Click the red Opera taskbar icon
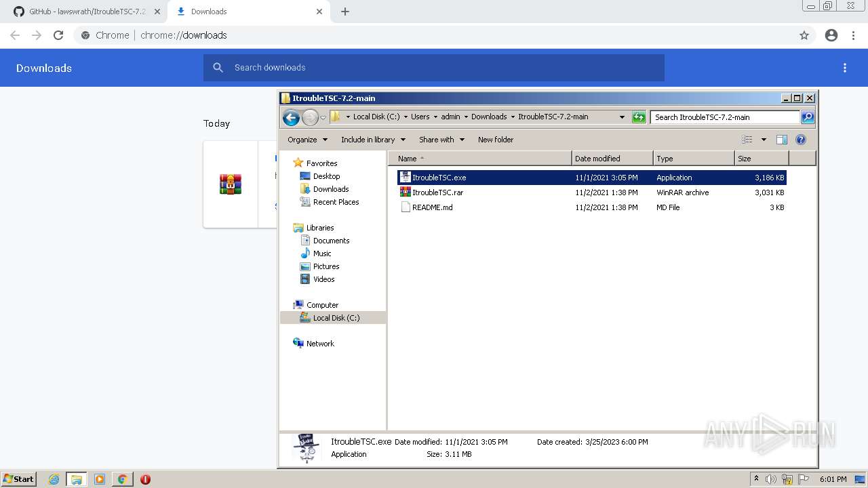 click(145, 479)
